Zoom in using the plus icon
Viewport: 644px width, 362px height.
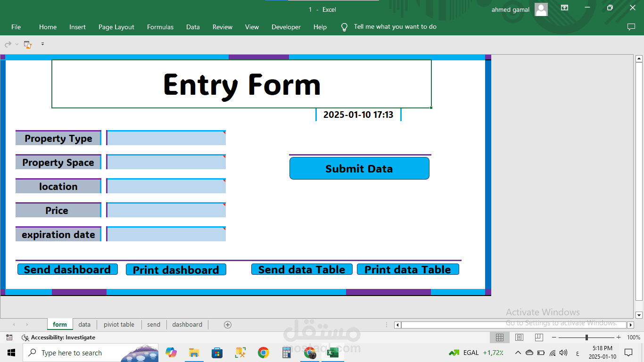(x=618, y=337)
